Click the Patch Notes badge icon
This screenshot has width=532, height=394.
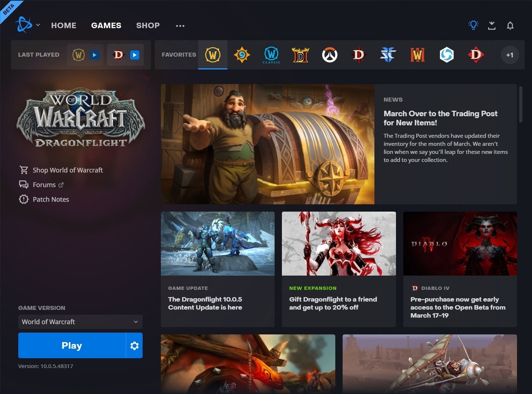[x=24, y=199]
